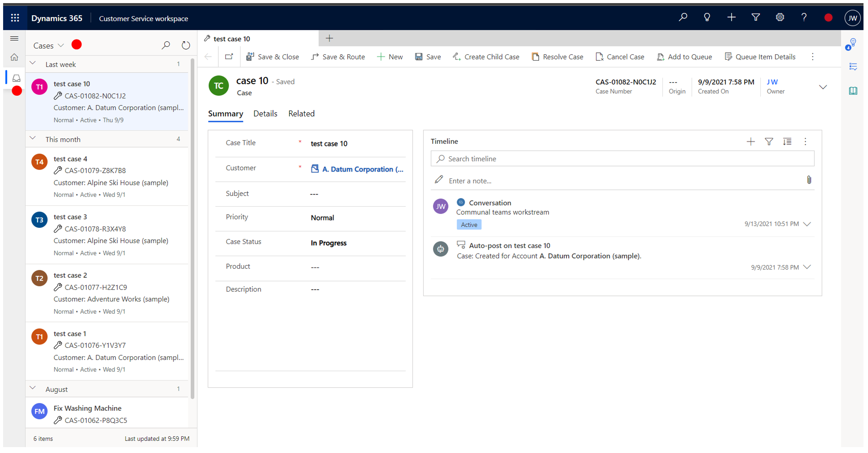The width and height of the screenshot is (868, 453).
Task: Click the timeline list view icon
Action: click(787, 142)
